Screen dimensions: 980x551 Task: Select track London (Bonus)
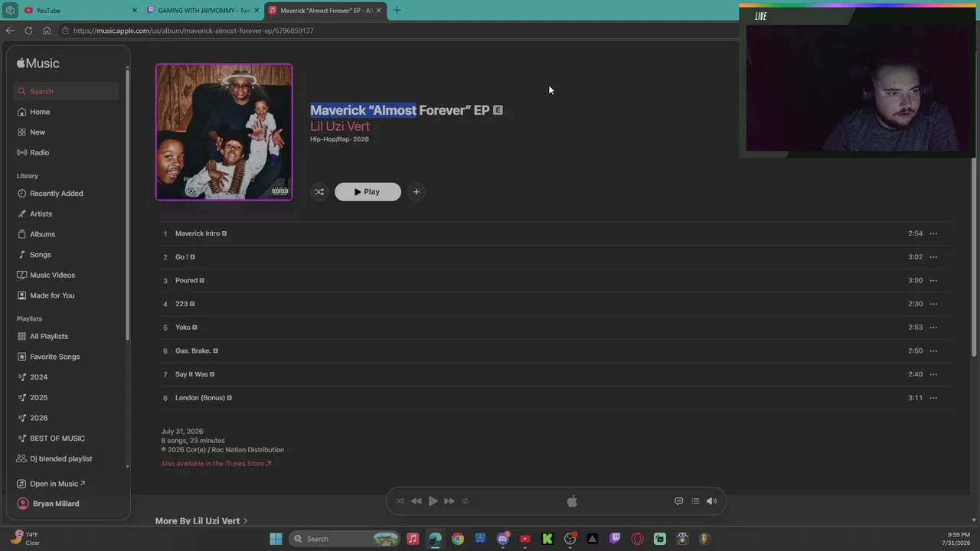point(200,398)
